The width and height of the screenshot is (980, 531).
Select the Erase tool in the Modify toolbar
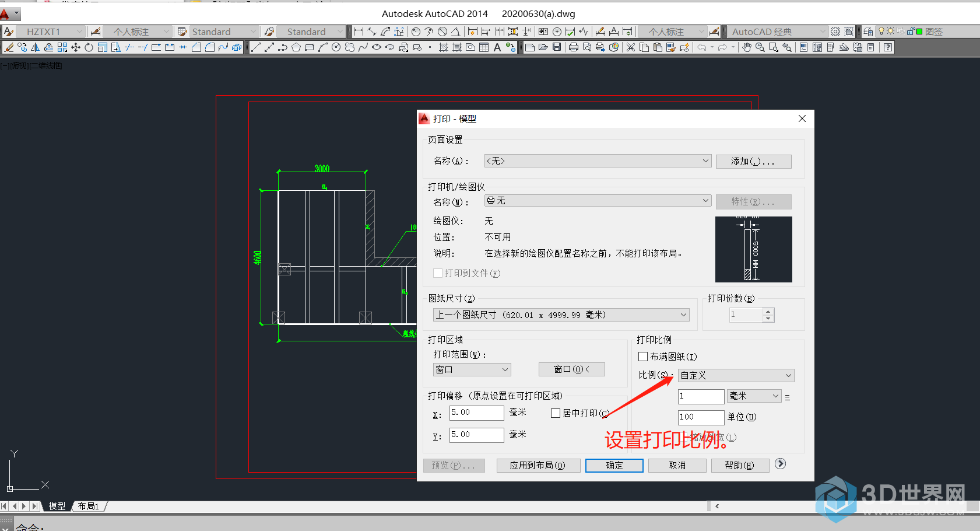(9, 47)
